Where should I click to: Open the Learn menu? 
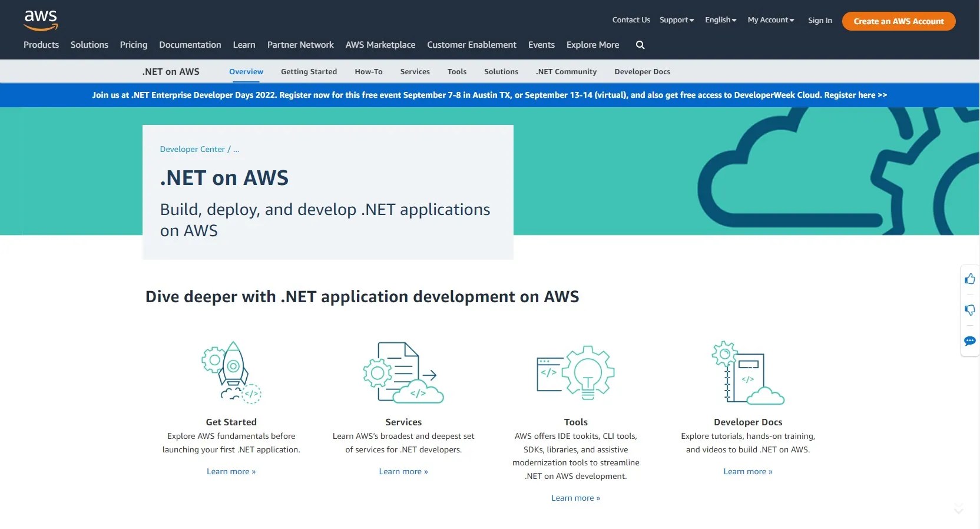click(x=244, y=45)
